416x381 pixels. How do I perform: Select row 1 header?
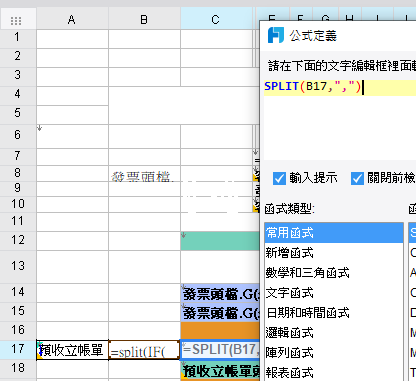coord(18,39)
